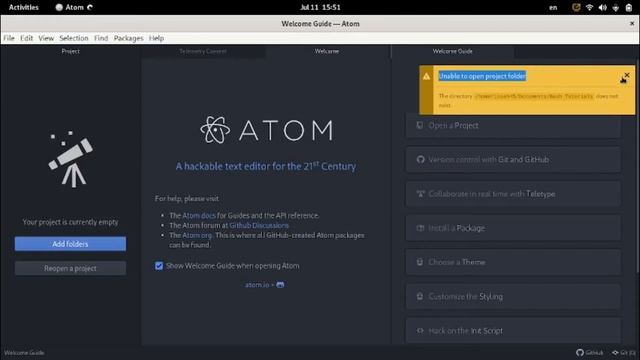This screenshot has height=360, width=640.
Task: Open the Help menu
Action: point(156,38)
